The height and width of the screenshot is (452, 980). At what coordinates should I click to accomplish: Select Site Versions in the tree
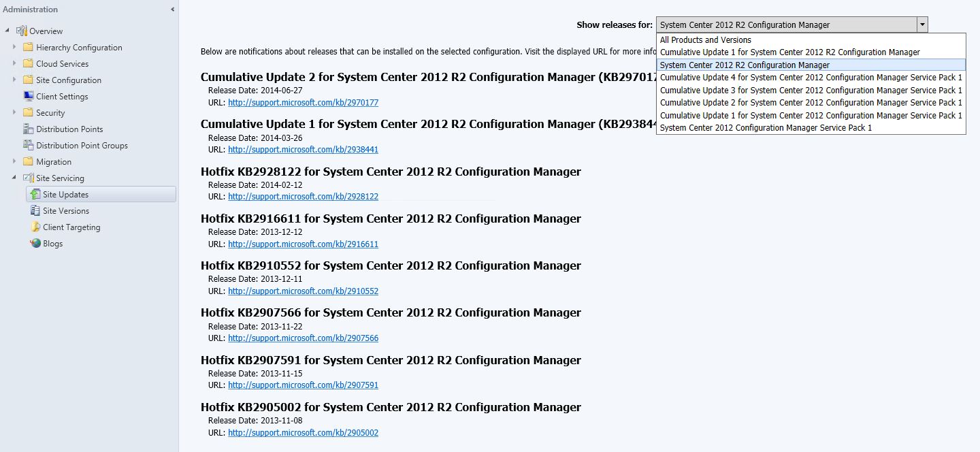pos(66,211)
